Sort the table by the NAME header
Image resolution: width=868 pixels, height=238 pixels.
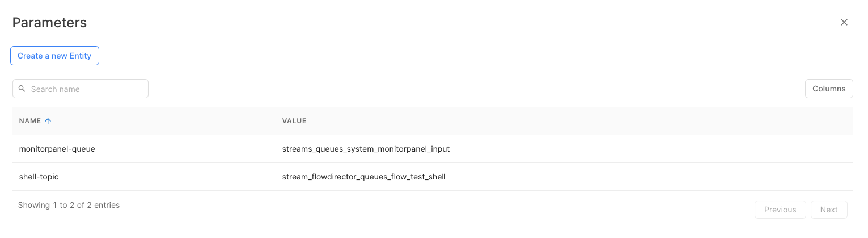(30, 121)
